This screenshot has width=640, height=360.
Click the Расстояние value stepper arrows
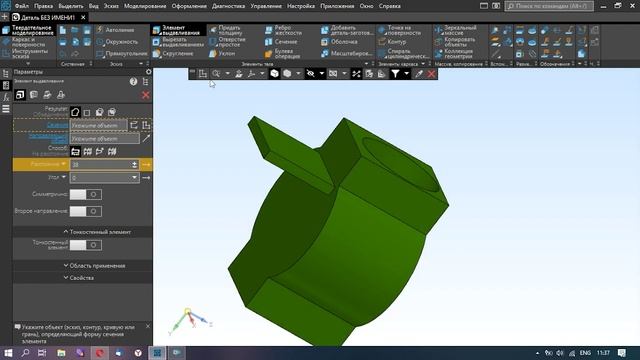tap(134, 164)
